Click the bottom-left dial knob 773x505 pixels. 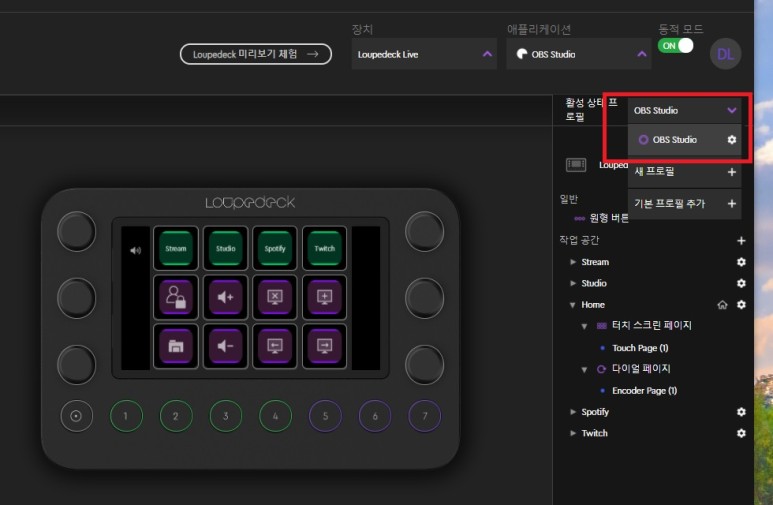point(76,364)
